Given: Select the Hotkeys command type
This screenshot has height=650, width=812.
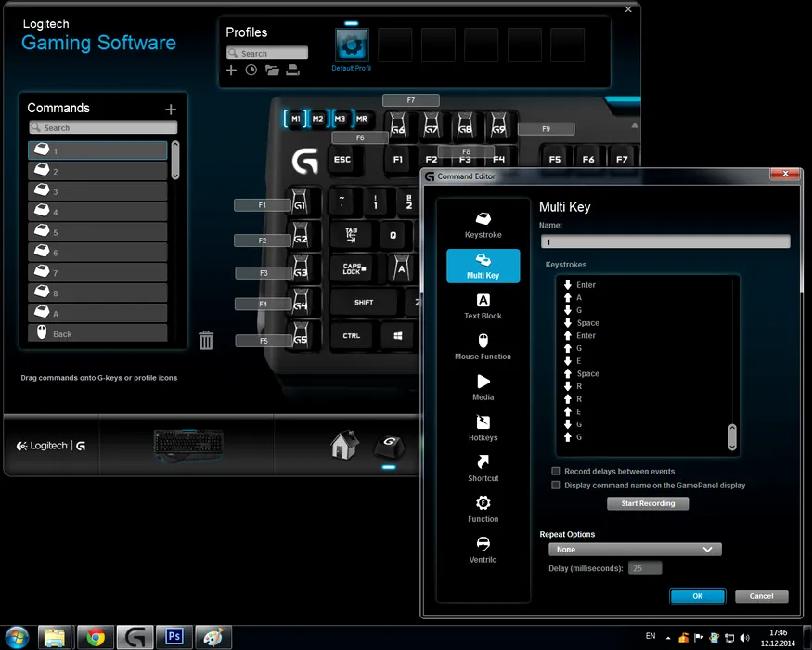Looking at the screenshot, I should coord(483,428).
